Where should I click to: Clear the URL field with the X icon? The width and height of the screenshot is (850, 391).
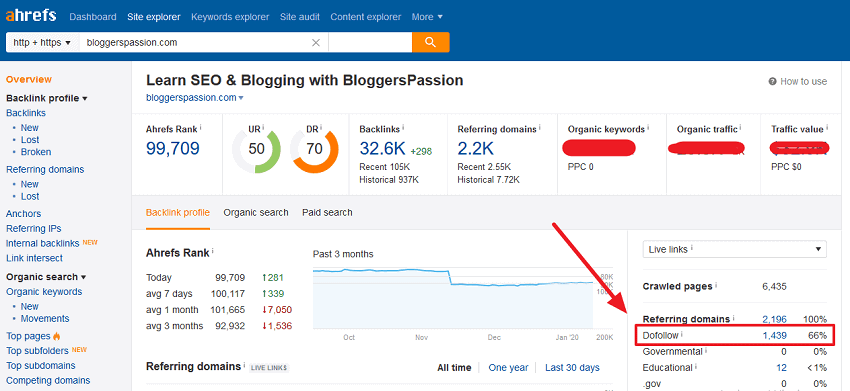[315, 42]
